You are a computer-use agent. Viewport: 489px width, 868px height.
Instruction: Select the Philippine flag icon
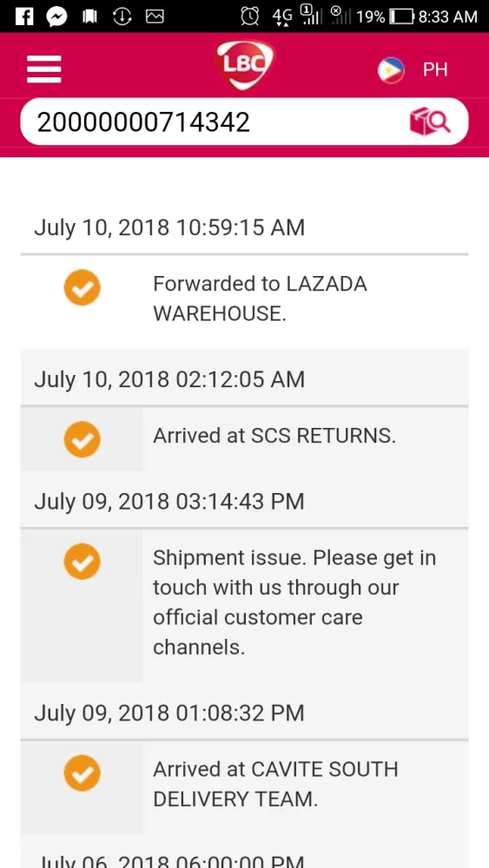coord(391,70)
